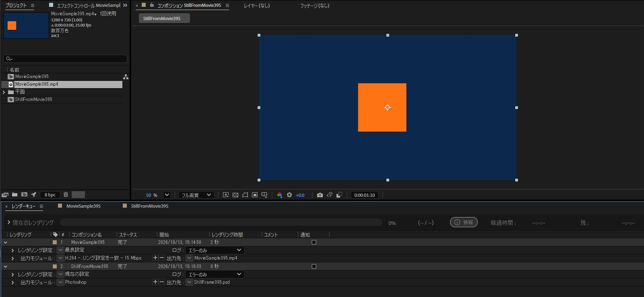Enable notification checkbox for MovieSample395 render item
Screen dimensions: 644x297
[x=314, y=242]
